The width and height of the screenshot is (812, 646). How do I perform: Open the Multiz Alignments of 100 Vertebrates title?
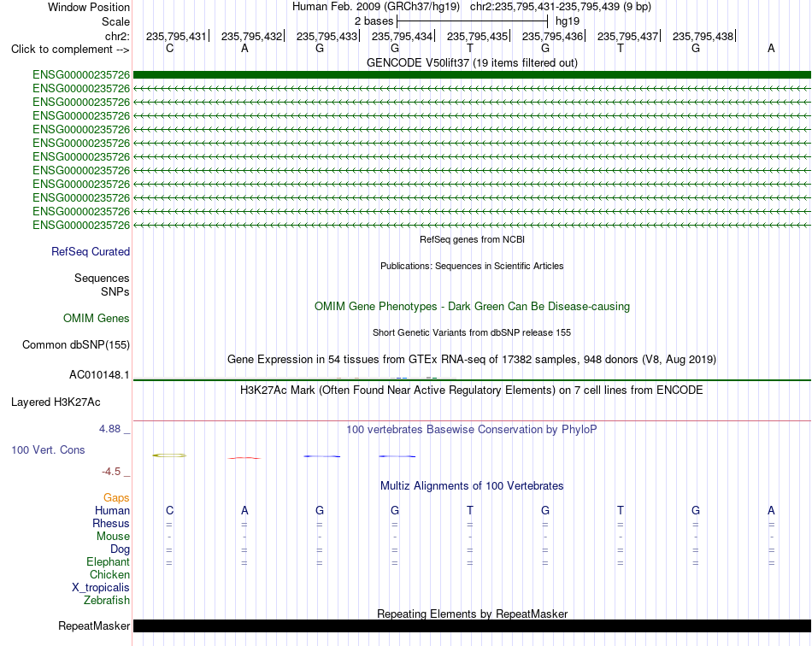tap(472, 486)
